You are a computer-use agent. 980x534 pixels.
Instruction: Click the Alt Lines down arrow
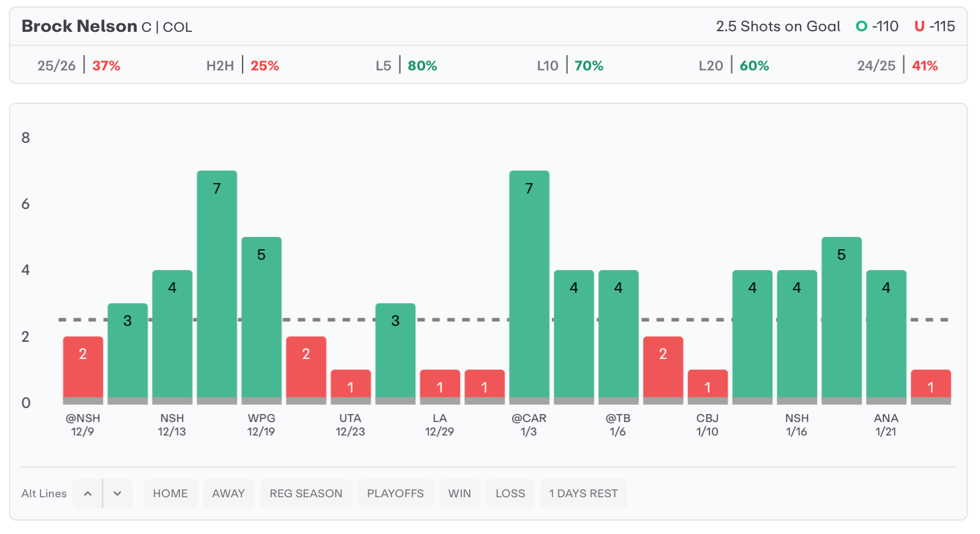(x=118, y=494)
